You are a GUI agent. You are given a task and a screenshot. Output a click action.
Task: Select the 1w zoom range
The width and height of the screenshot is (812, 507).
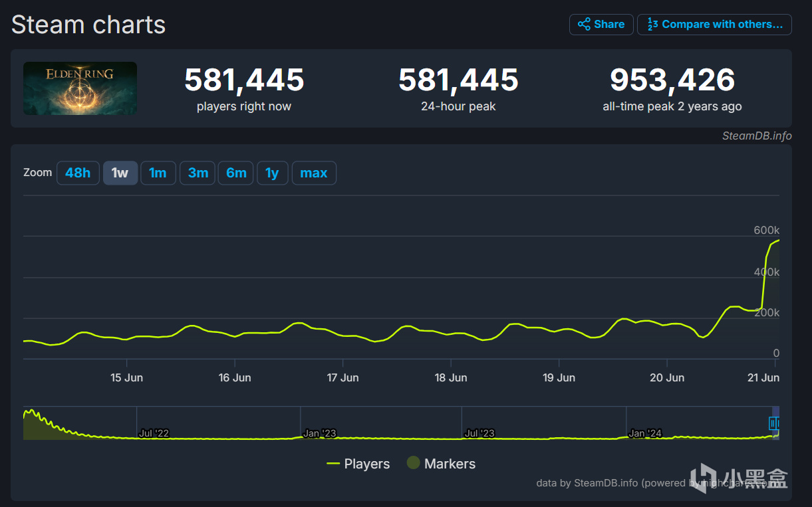pos(120,173)
